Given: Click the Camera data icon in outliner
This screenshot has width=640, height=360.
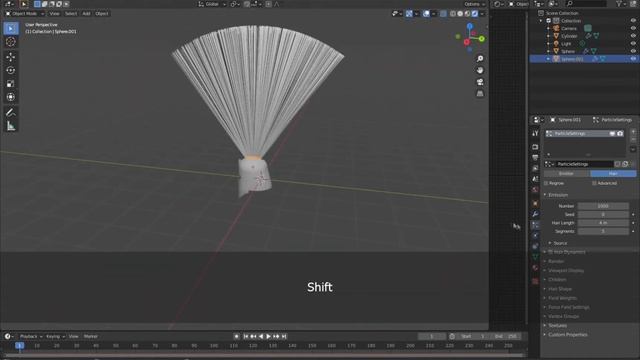Looking at the screenshot, I should point(588,28).
